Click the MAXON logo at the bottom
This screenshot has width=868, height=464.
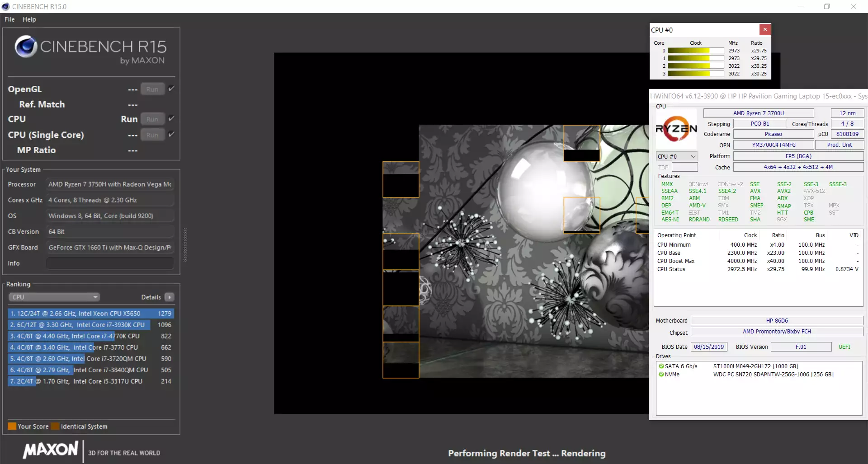[x=51, y=450]
